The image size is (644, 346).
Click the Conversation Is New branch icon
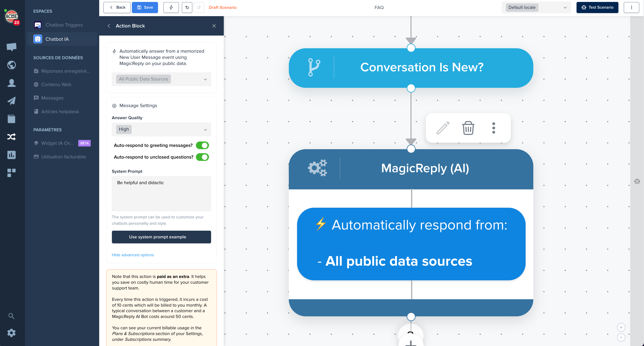coord(314,67)
